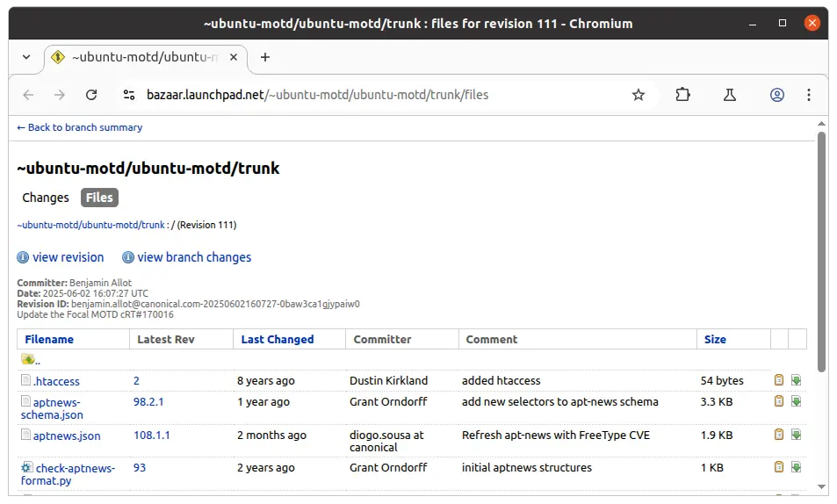Open the view branch changes link
The height and width of the screenshot is (504, 837).
pos(194,257)
